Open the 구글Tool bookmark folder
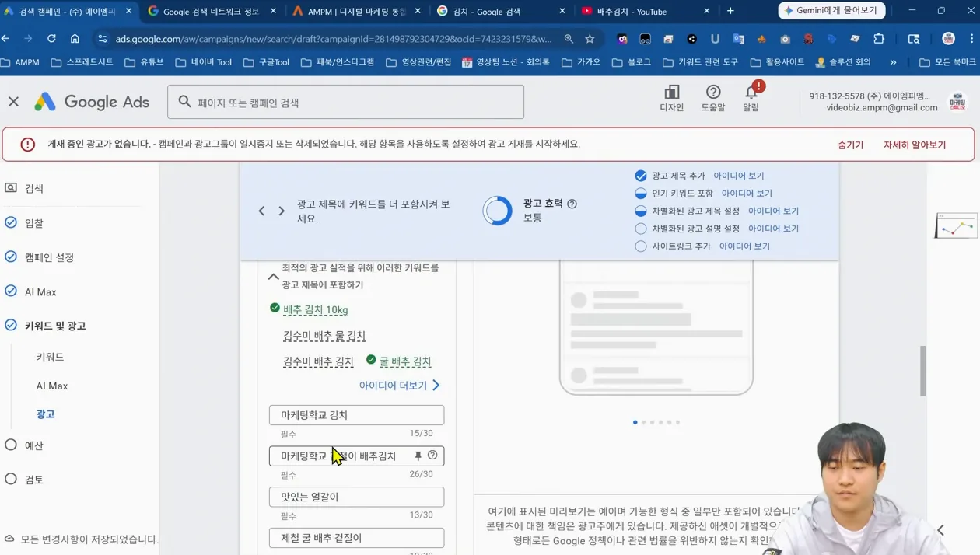 (x=266, y=61)
